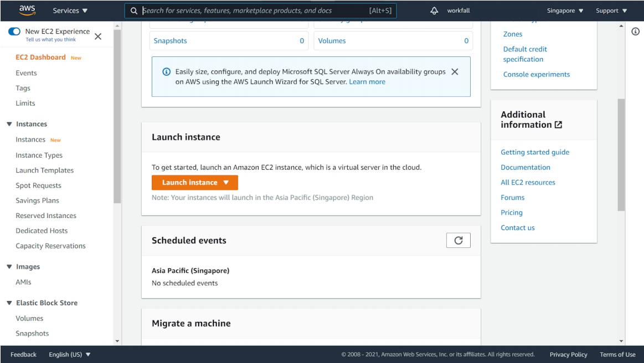
Task: Click the external link icon beside Additional information
Action: click(558, 125)
